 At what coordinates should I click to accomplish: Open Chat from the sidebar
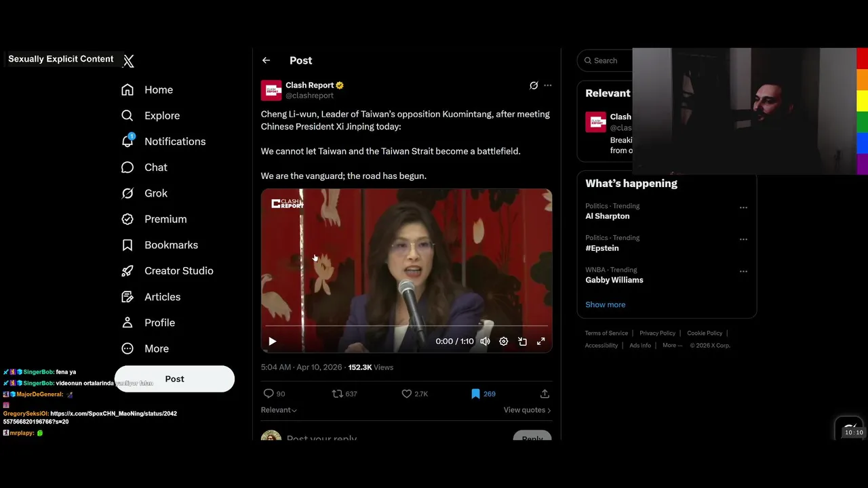tap(144, 167)
